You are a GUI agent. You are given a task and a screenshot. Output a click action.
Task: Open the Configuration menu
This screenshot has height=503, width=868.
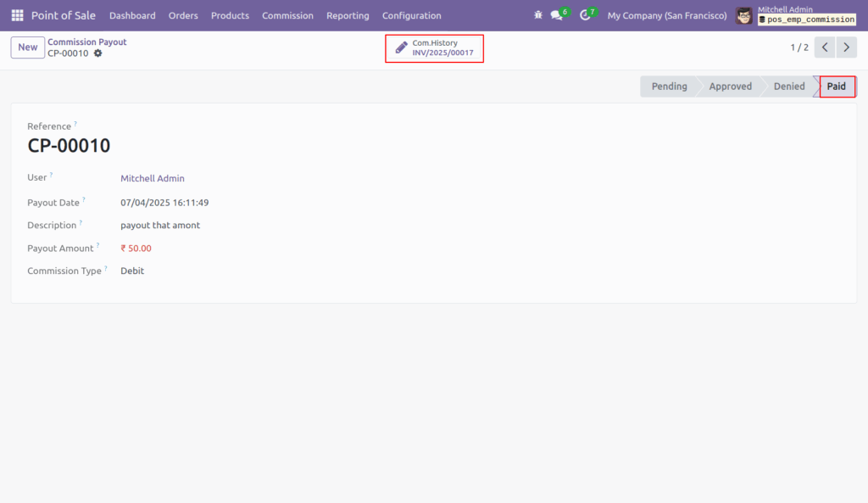[x=411, y=14]
